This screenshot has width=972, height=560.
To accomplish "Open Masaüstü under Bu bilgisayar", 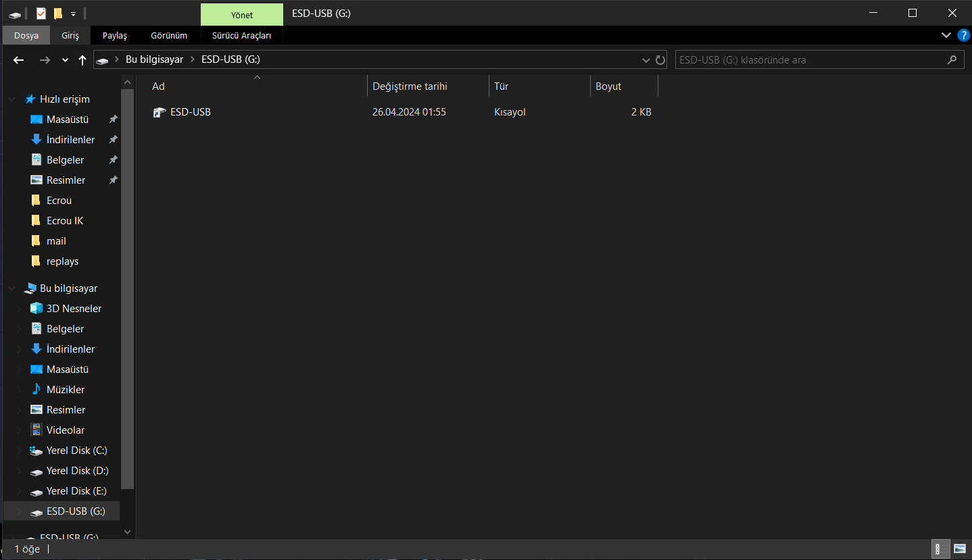I will click(x=68, y=370).
